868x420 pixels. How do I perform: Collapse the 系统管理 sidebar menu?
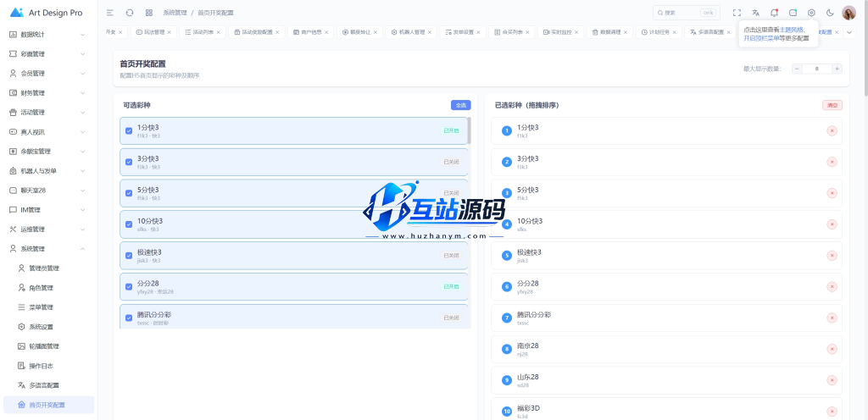coord(48,249)
